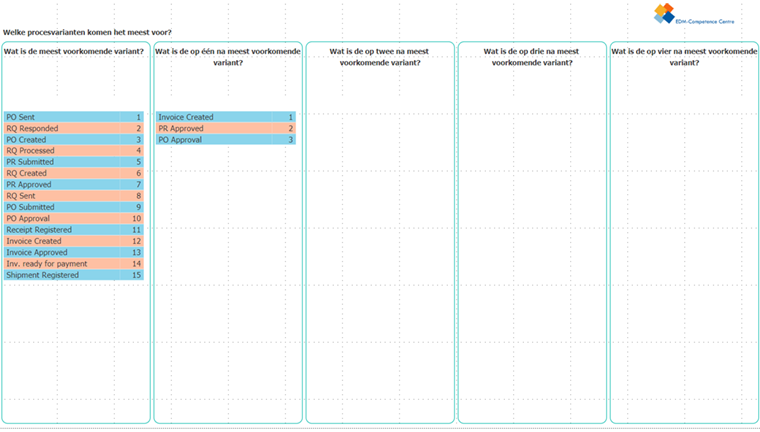760x432 pixels.
Task: Select the RQ Responded row
Action: (73, 128)
